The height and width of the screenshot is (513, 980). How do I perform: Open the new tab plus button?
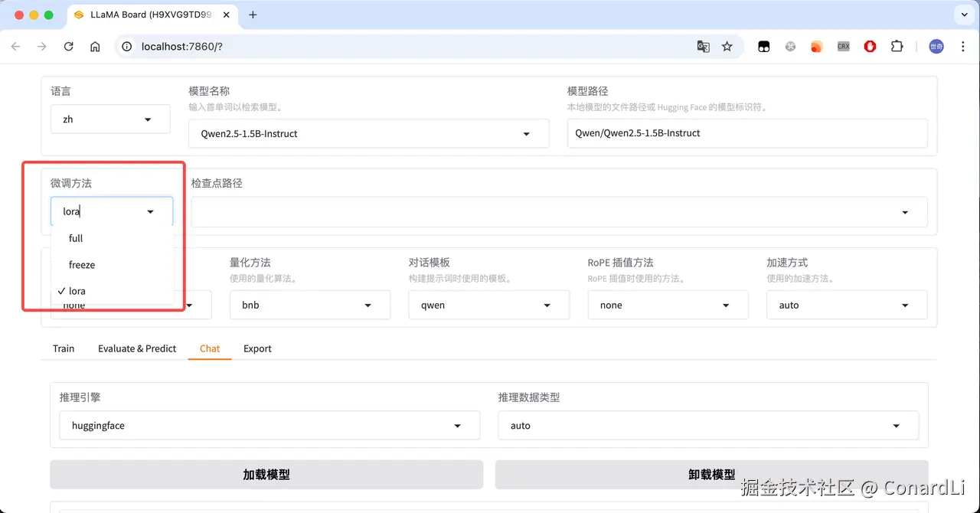coord(253,15)
